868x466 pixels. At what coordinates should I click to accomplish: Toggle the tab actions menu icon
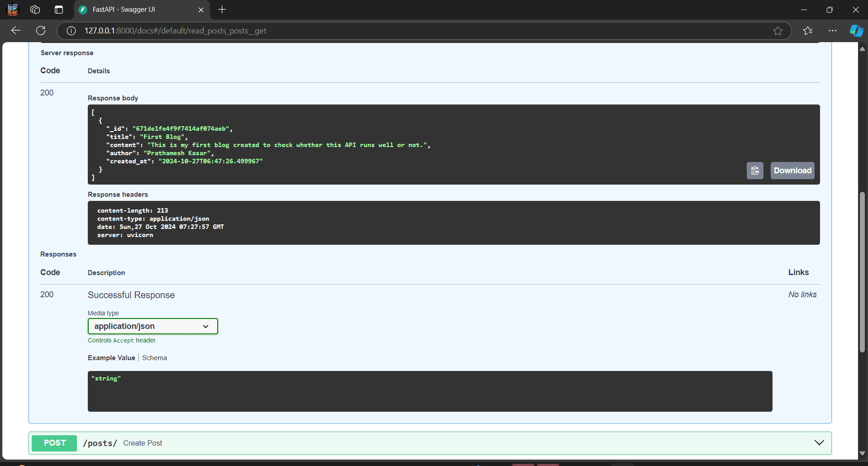[59, 10]
